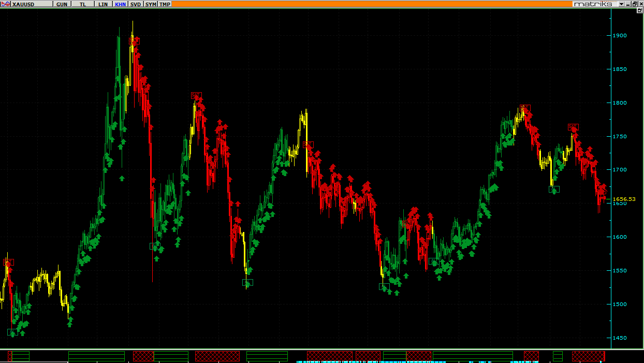Close the XAUUSD chart window
Image resolution: width=644 pixels, height=363 pixels.
point(640,4)
